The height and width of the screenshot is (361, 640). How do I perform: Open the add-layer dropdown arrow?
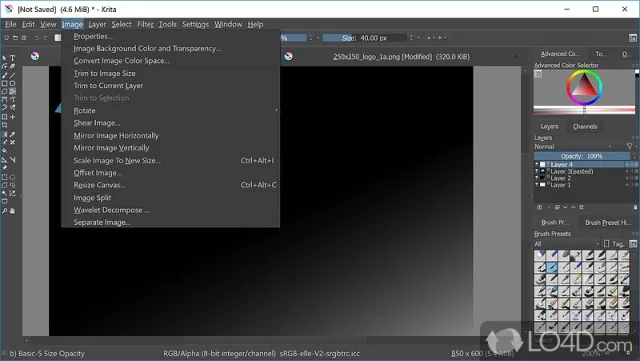coord(548,207)
